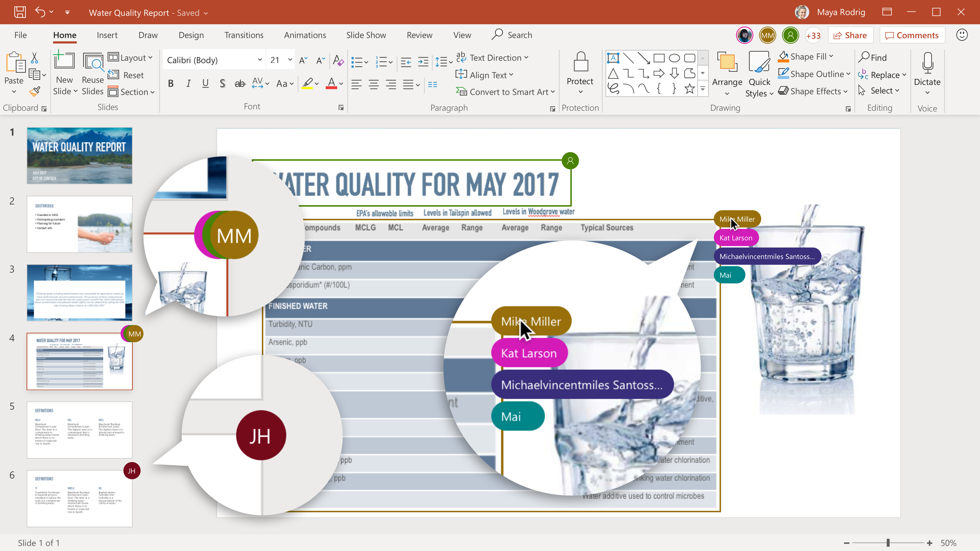Click the New Slide icon
This screenshot has height=551, width=980.
(64, 61)
